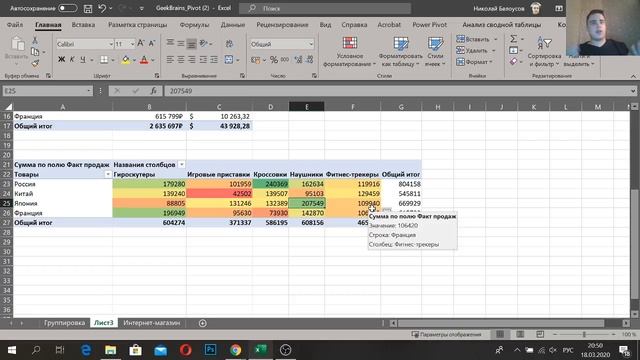Viewport: 640px width, 360px height.
Task: Open the Windows Start menu
Action: pyautogui.click(x=11, y=350)
